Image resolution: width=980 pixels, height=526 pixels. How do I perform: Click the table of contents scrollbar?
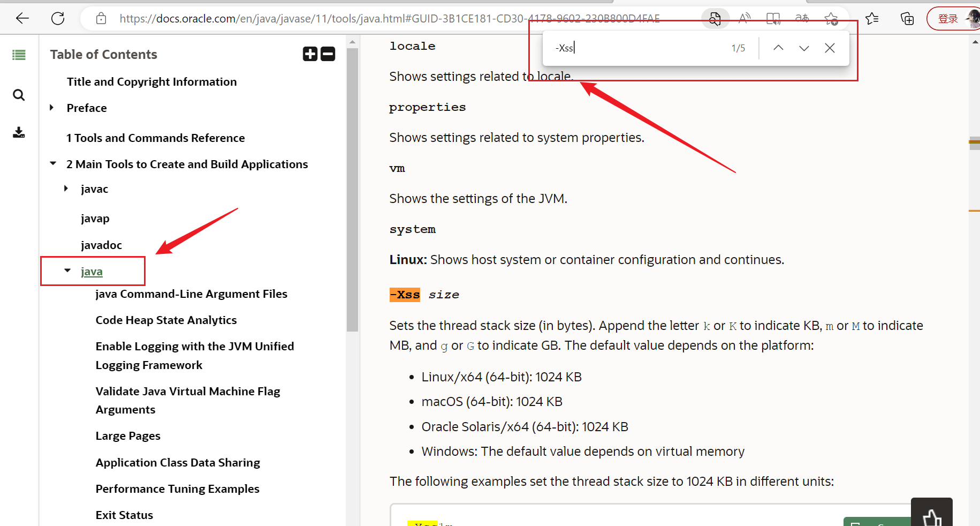(x=352, y=214)
